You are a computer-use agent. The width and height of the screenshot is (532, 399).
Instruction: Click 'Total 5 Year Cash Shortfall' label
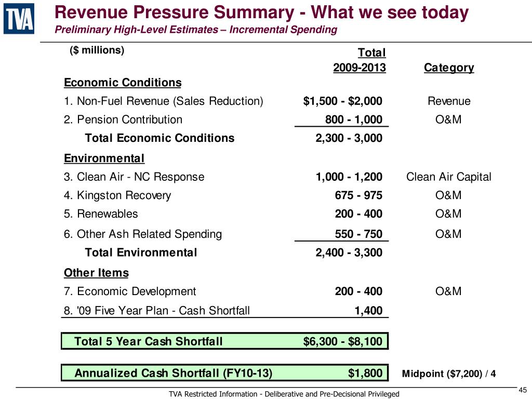pos(148,341)
